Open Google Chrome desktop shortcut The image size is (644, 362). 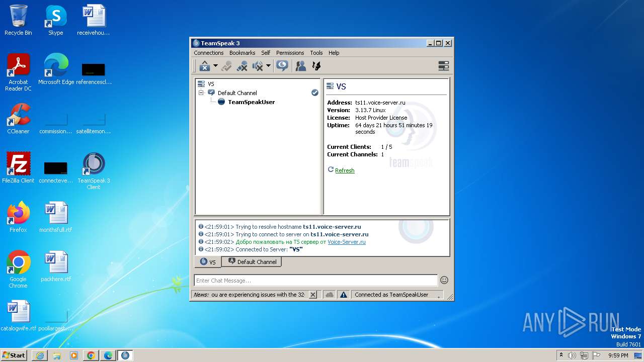click(18, 269)
